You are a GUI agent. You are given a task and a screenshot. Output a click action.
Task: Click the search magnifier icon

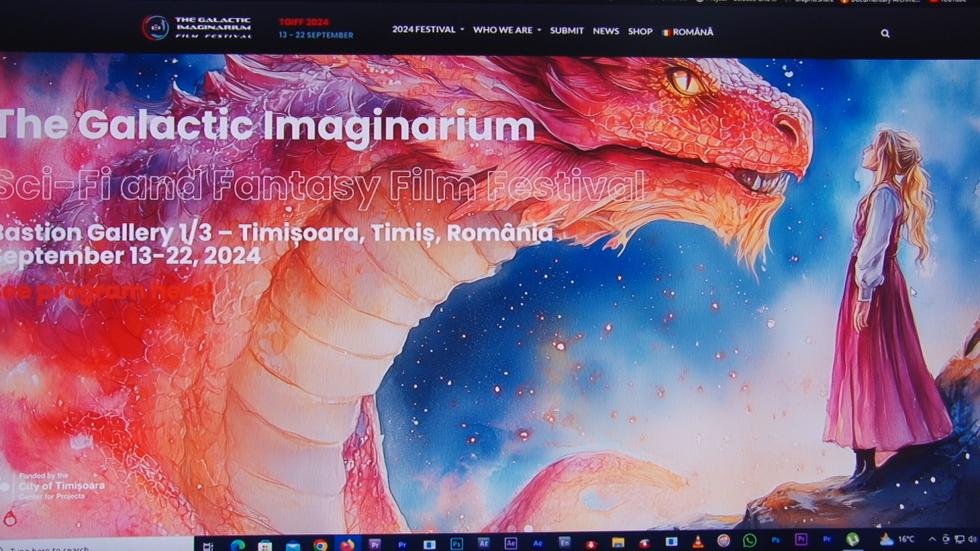[885, 34]
